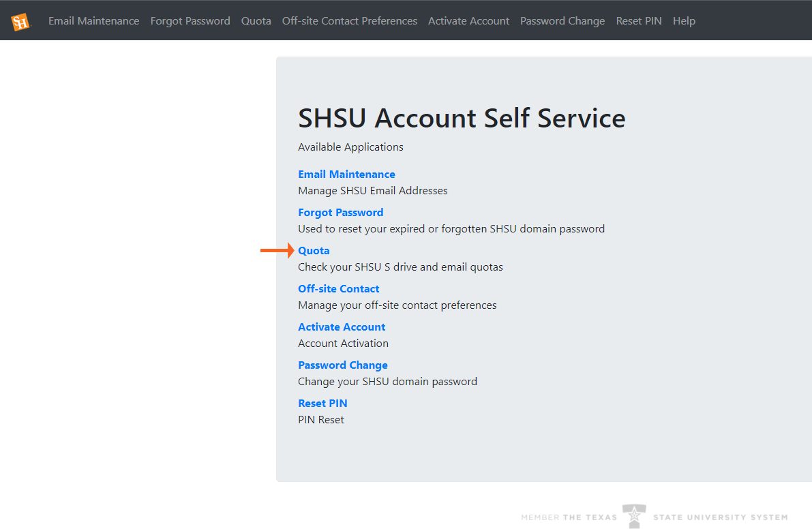Click the Member The Texas footer text
This screenshot has width=812, height=531.
[x=570, y=517]
